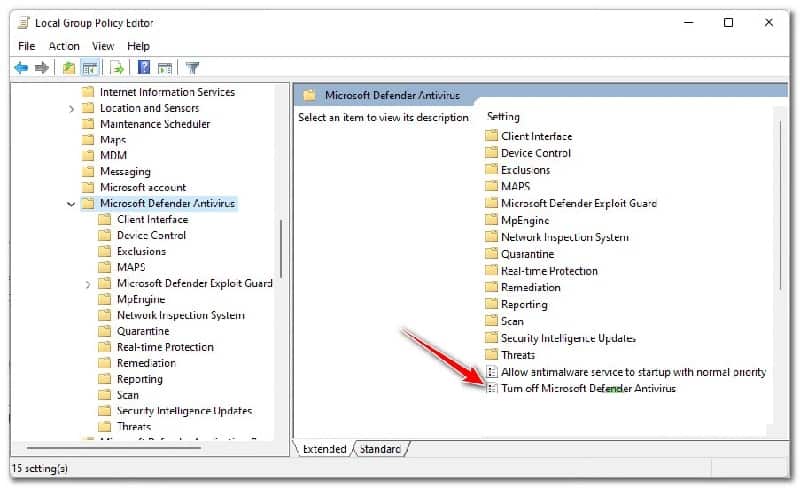Select Threats in settings list
Screen dimensions: 800x488
518,355
